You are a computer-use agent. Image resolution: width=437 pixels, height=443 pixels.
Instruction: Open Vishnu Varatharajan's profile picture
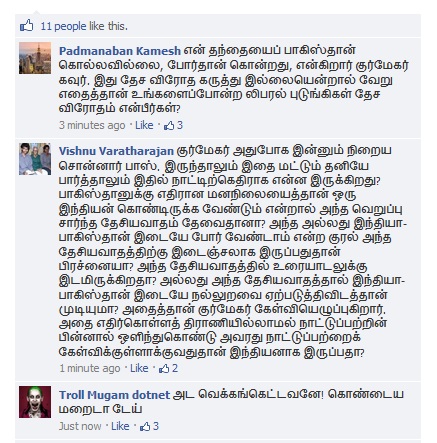click(35, 159)
